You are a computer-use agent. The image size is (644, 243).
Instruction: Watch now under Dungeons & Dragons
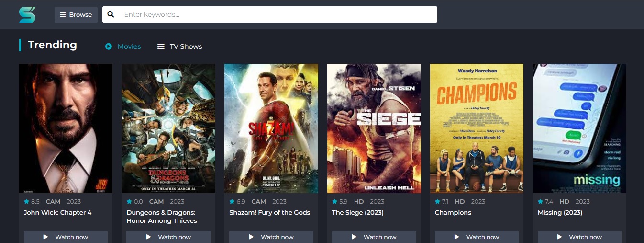pyautogui.click(x=168, y=237)
